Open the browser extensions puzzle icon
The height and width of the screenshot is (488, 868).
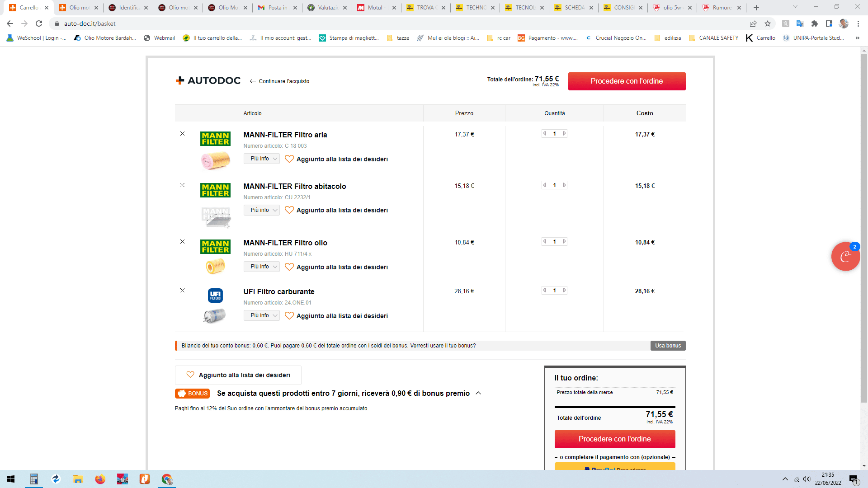pos(815,23)
